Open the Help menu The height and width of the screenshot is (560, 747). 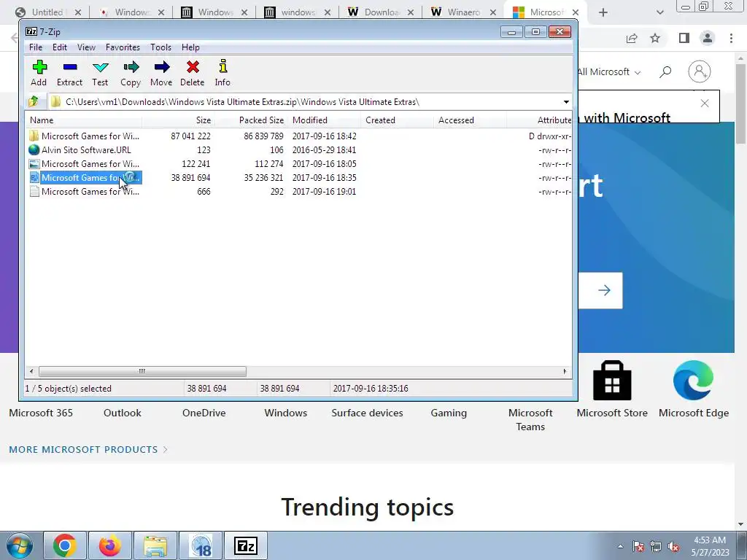190,47
